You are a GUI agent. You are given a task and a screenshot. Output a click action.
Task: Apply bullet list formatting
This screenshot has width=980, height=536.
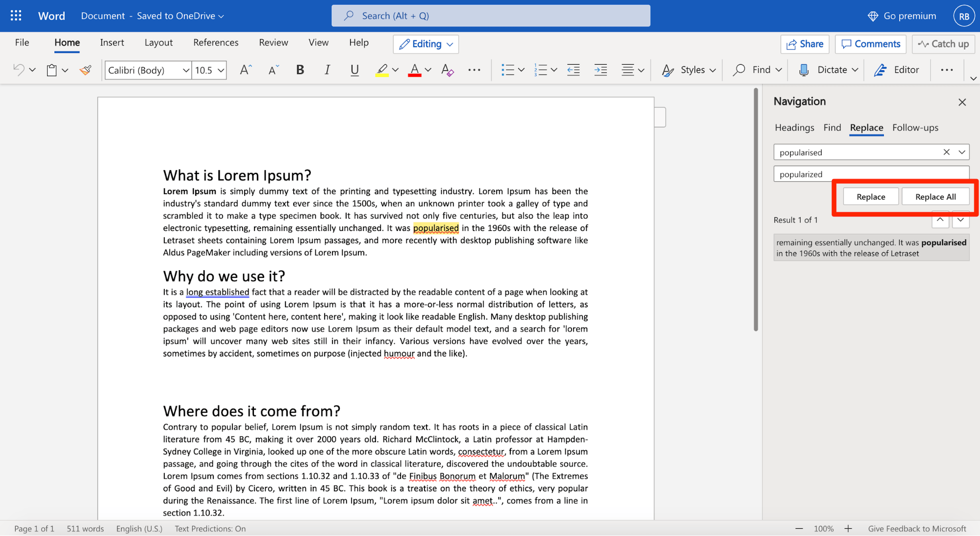[509, 70]
